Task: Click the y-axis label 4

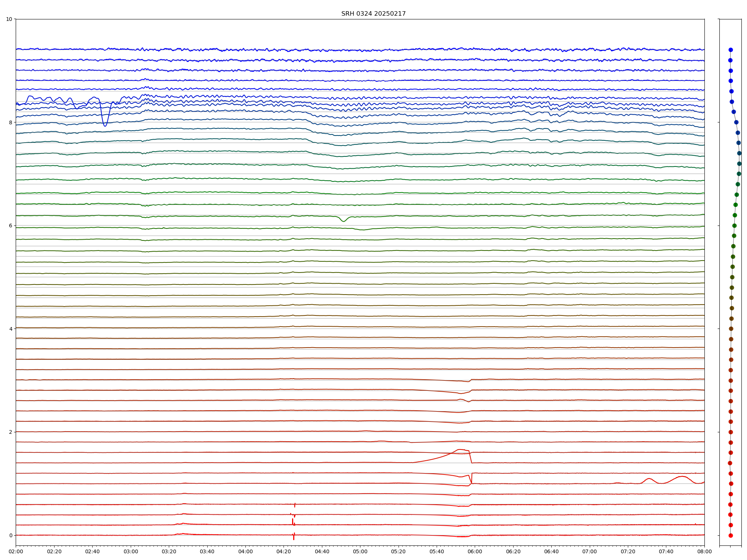Action: coord(10,329)
